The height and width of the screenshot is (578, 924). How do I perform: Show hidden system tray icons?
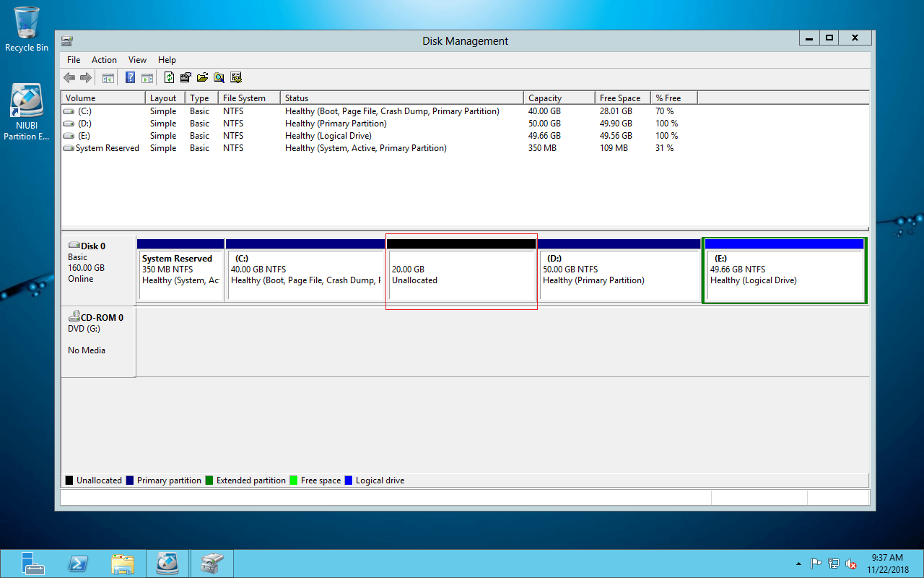[798, 564]
